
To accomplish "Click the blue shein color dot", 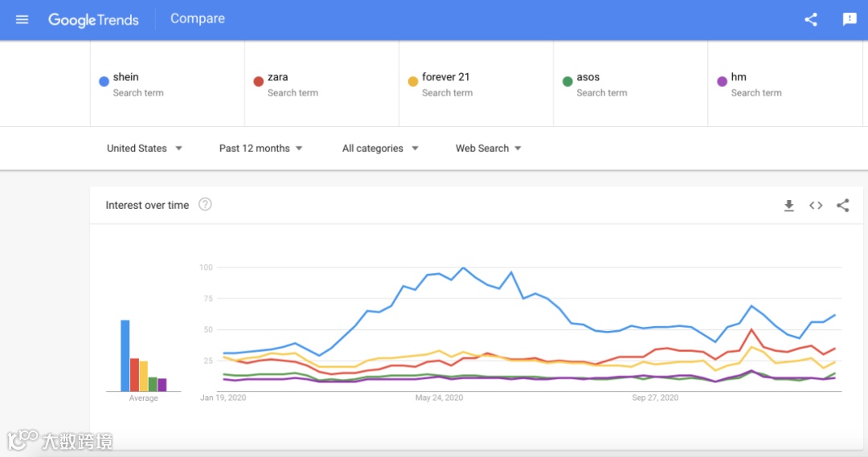I will (x=104, y=81).
